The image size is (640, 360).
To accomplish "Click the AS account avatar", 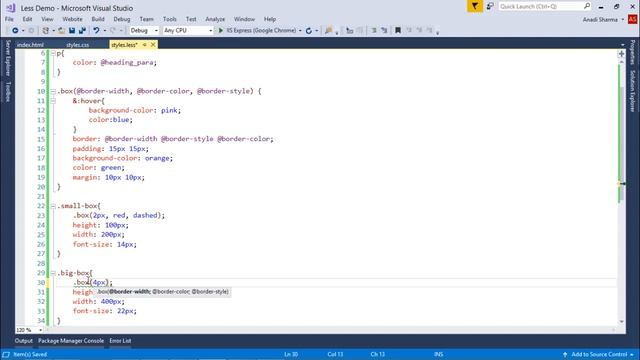I will pyautogui.click(x=633, y=19).
